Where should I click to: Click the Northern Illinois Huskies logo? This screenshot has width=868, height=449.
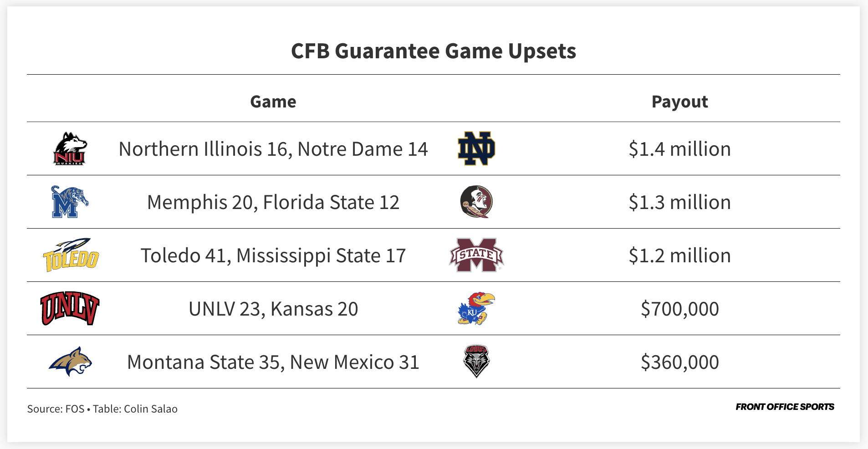click(x=70, y=149)
